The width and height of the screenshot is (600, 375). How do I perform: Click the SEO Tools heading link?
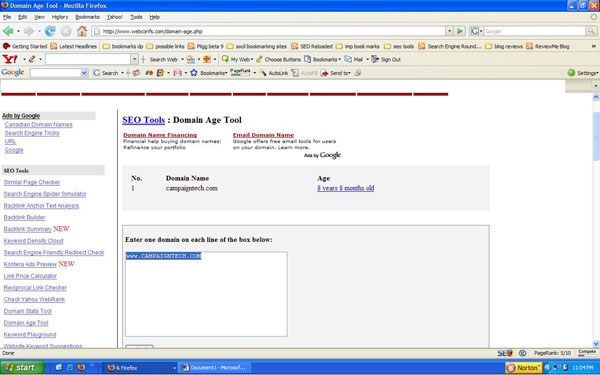(143, 120)
